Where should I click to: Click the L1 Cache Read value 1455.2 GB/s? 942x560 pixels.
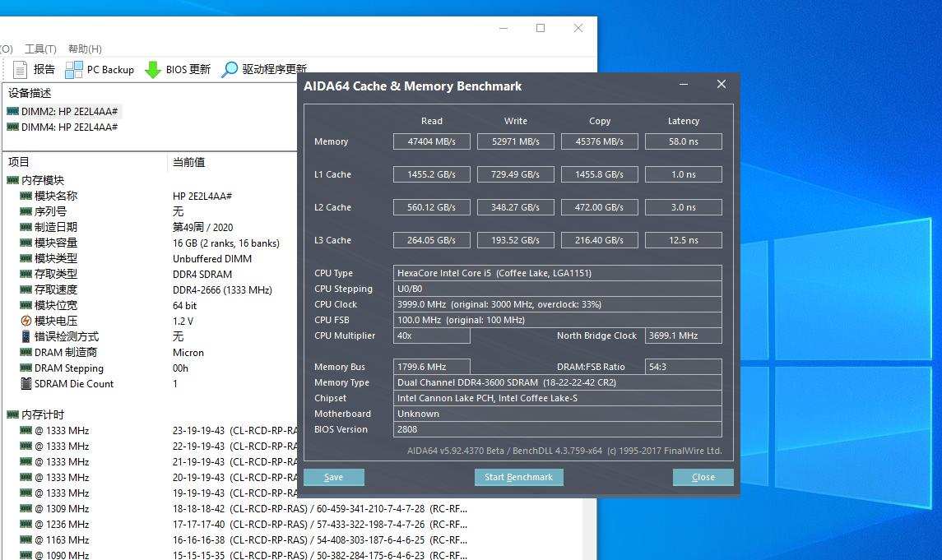coord(431,174)
